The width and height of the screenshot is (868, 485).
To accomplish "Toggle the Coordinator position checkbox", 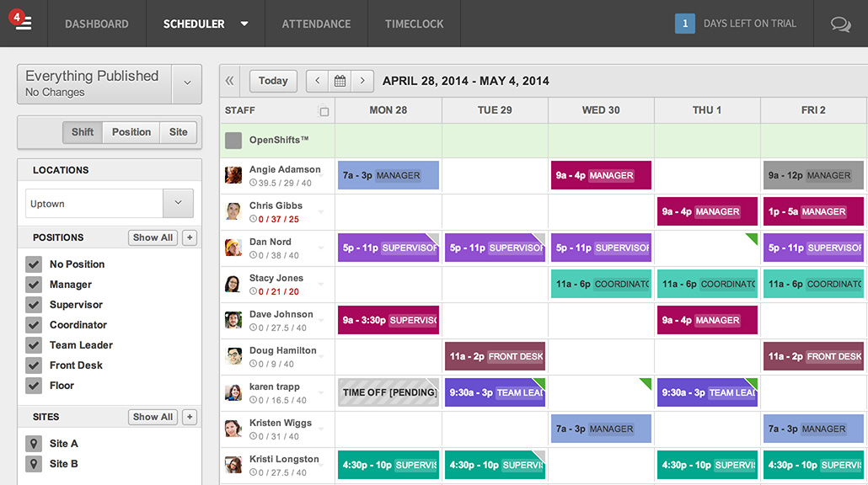I will pos(34,325).
